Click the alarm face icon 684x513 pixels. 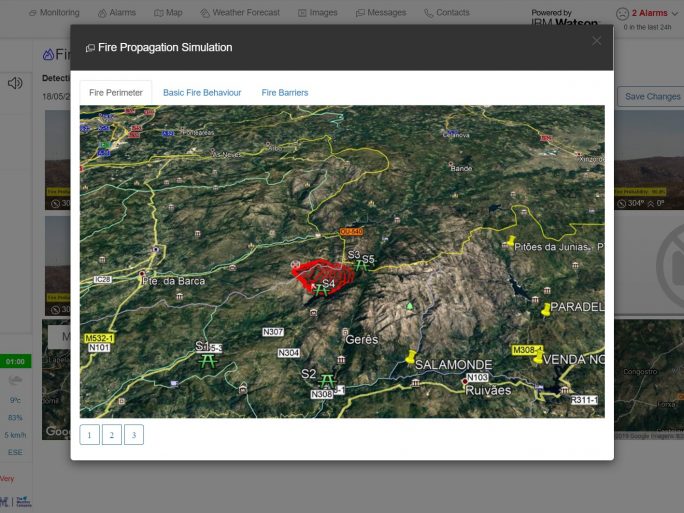[622, 14]
